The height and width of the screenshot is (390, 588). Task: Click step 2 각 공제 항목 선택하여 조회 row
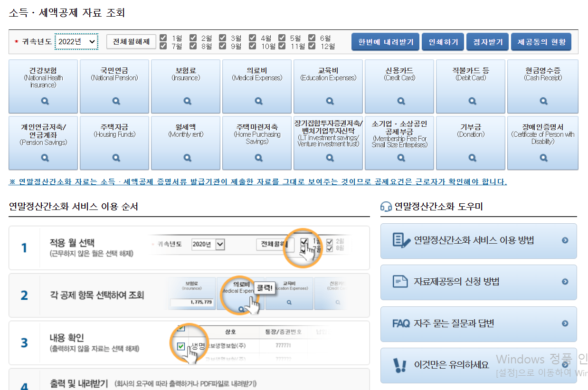click(x=189, y=295)
